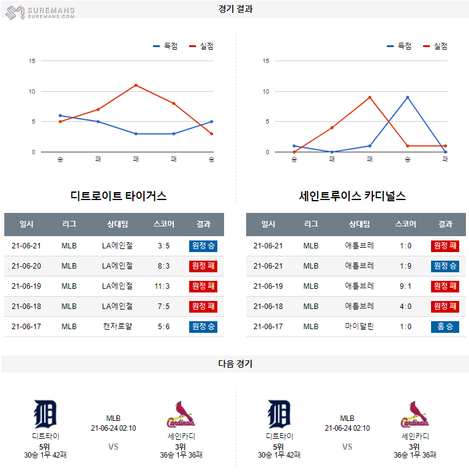Click blue peak data point on Cardinals chart

coord(407,97)
